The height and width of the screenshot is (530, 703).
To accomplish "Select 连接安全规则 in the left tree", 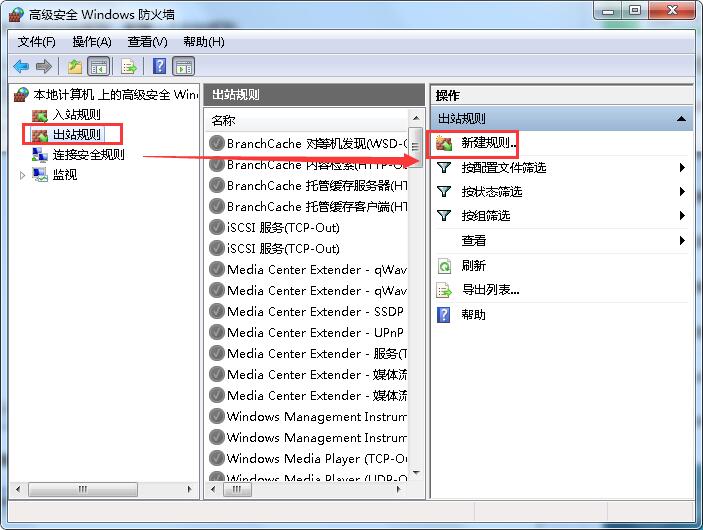I will [x=89, y=155].
